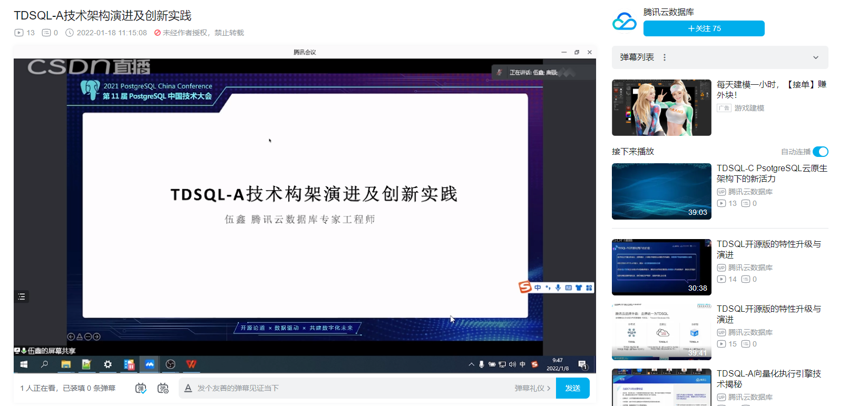Click the +关注 75 follow button
Viewport: 868px width, 406px height.
(704, 28)
